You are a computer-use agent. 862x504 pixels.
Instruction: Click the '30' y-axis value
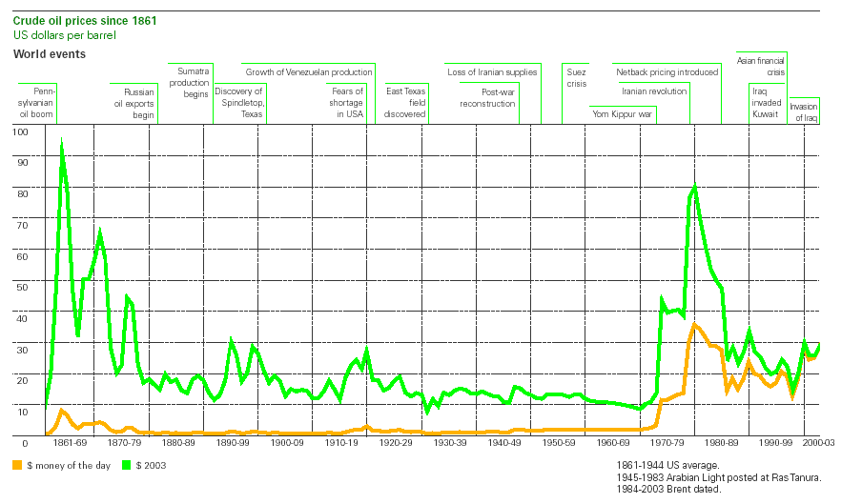pyautogui.click(x=23, y=350)
